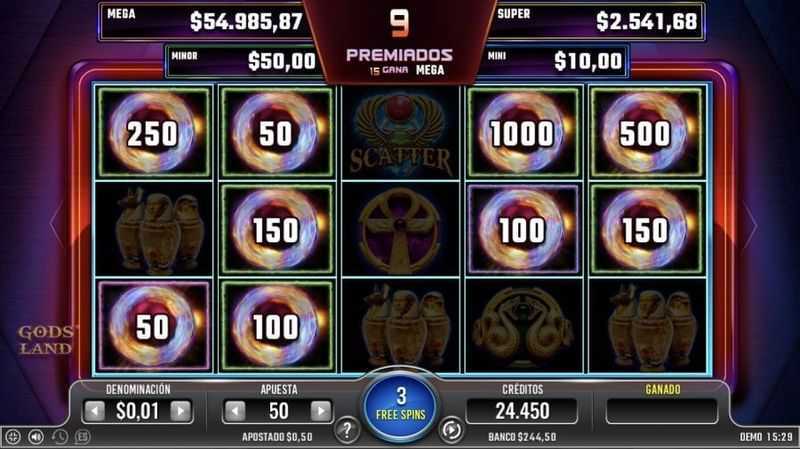Click the Créditos 24.450 display

pyautogui.click(x=522, y=411)
